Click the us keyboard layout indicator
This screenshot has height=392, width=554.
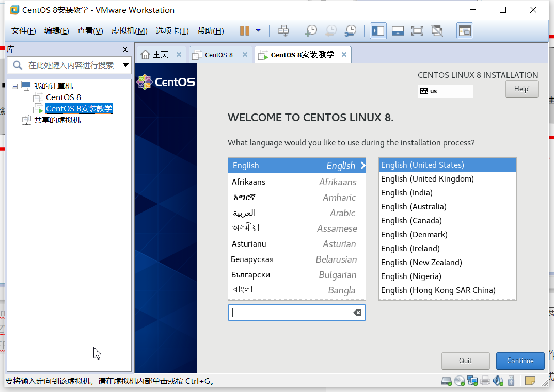tap(445, 91)
